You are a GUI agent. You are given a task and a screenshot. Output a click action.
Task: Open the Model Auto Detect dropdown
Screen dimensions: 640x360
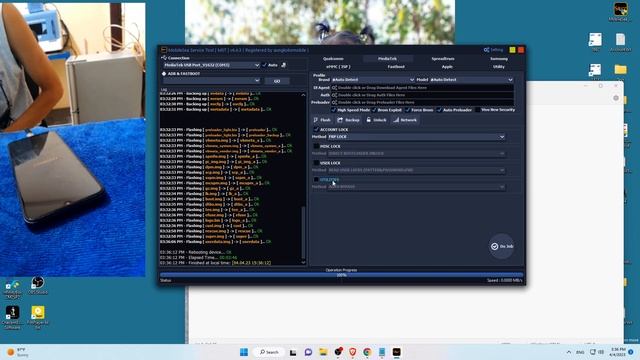(x=471, y=80)
